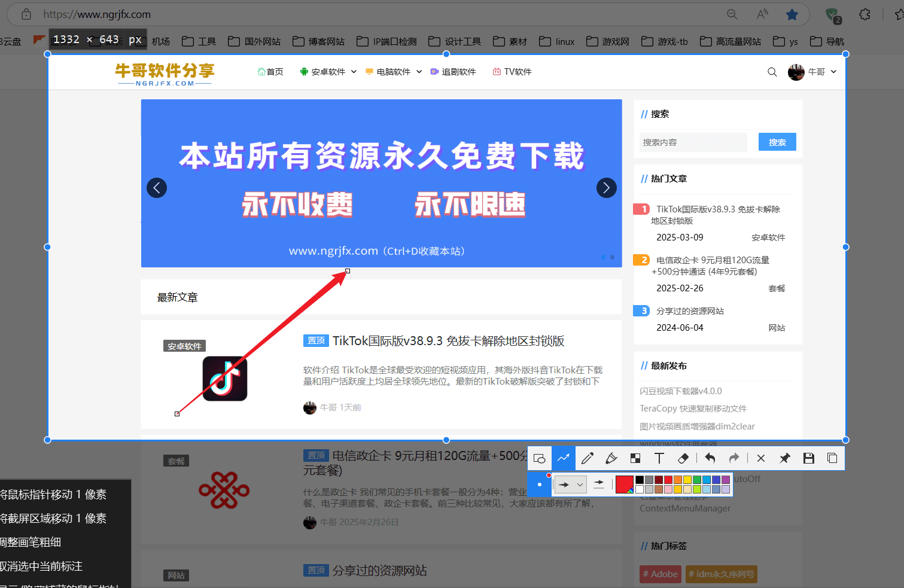This screenshot has width=904, height=588.
Task: Open the 电信政企卡 post thumbnail
Action: pos(224,490)
